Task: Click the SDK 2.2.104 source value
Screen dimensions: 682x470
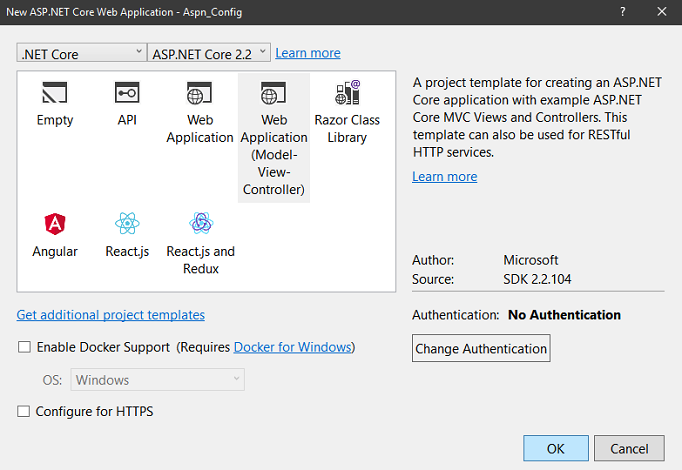Action: tap(537, 279)
